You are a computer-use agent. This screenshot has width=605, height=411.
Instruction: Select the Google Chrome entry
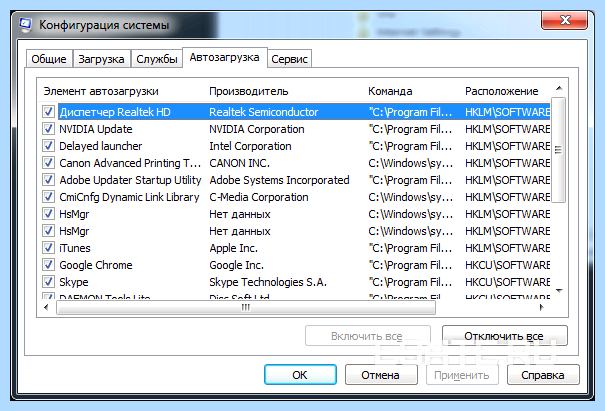pyautogui.click(x=96, y=265)
